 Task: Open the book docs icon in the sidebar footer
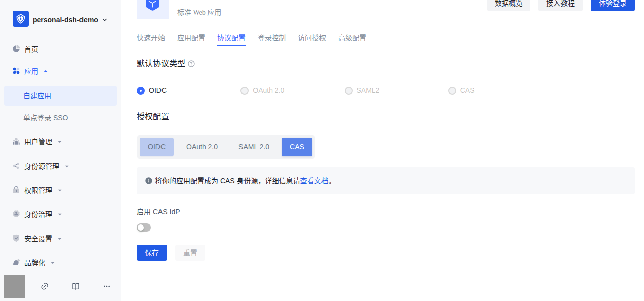pyautogui.click(x=76, y=286)
